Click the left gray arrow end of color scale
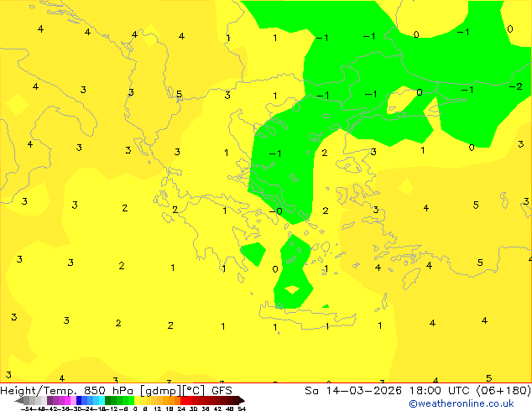This screenshot has height=411, width=532. pyautogui.click(x=19, y=400)
